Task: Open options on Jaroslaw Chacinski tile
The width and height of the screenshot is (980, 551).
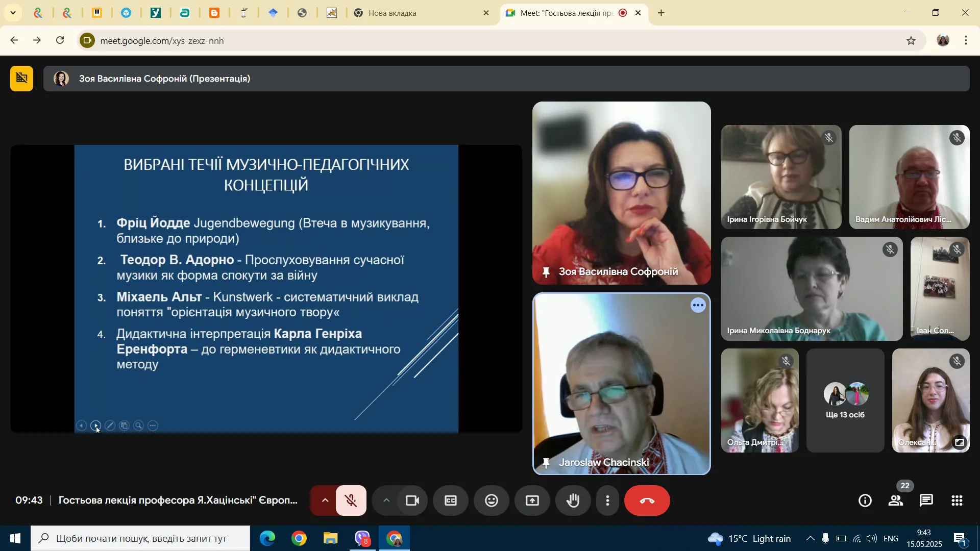Action: click(698, 306)
